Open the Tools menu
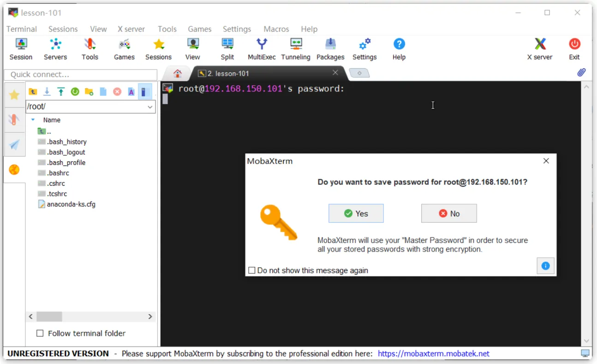The height and width of the screenshot is (364, 597). [x=167, y=29]
